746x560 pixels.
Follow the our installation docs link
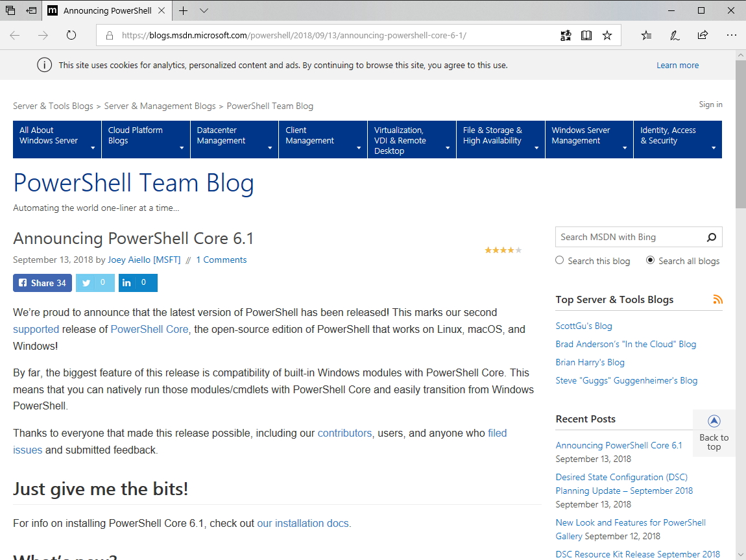tap(303, 523)
